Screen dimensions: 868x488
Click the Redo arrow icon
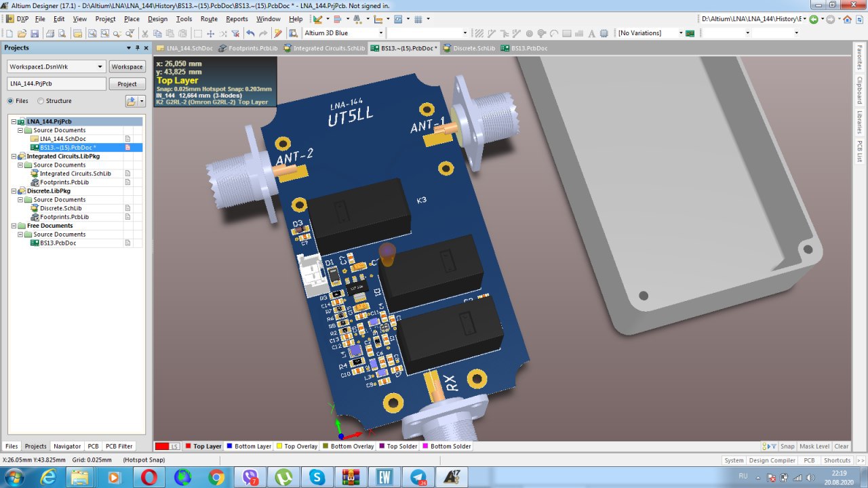pyautogui.click(x=263, y=33)
